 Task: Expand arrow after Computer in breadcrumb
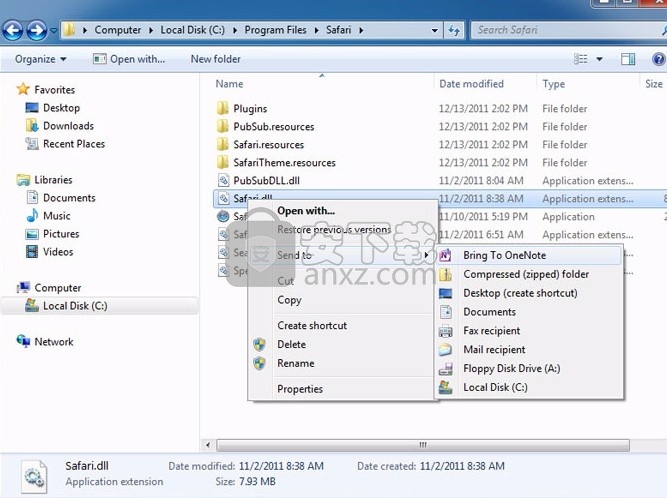pyautogui.click(x=151, y=31)
